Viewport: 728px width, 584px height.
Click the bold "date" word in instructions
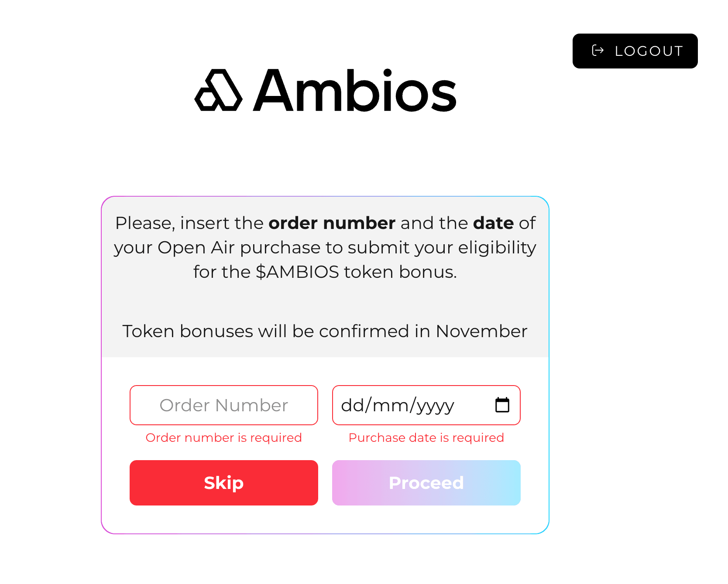tap(493, 223)
